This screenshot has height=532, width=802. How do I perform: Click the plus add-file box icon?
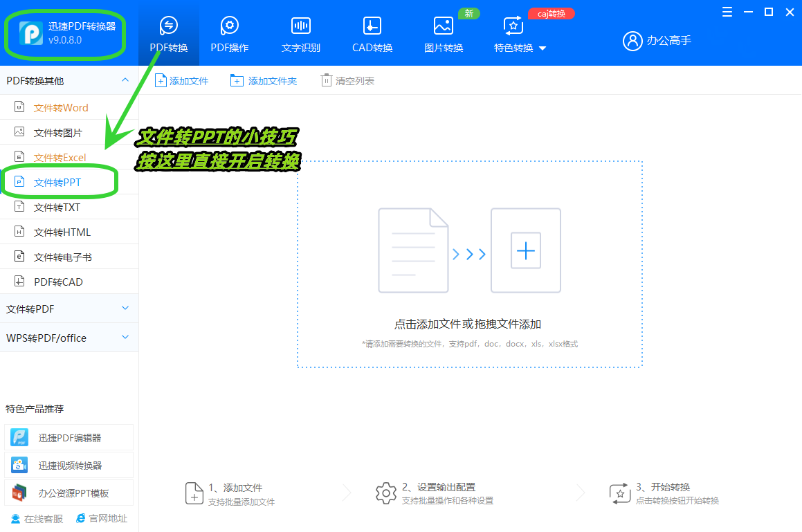[x=526, y=250]
